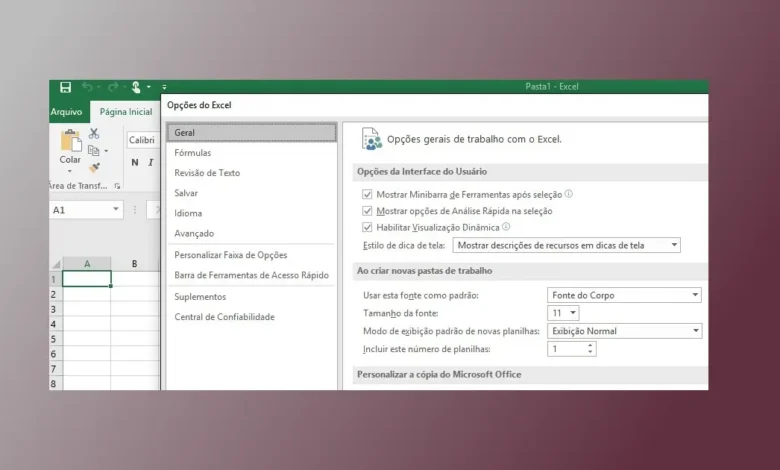
Task: Click the Colar paste clipboard icon
Action: [71, 140]
